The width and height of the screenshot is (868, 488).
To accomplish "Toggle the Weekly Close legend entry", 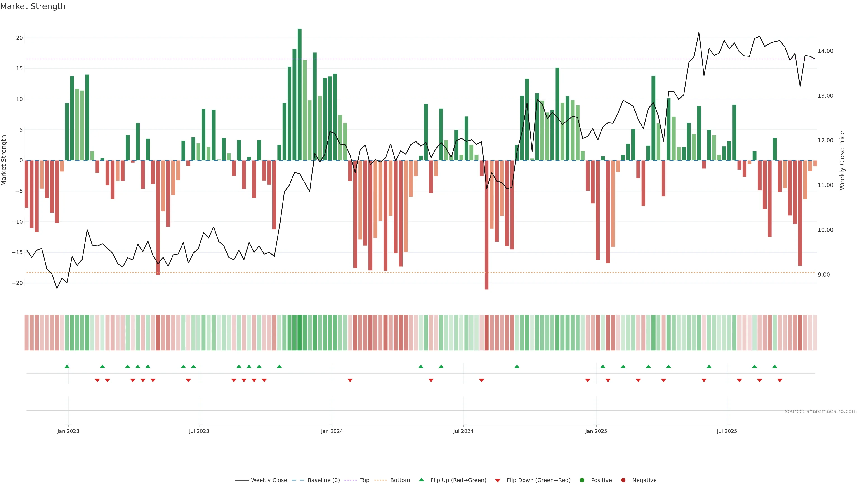I will pos(269,480).
